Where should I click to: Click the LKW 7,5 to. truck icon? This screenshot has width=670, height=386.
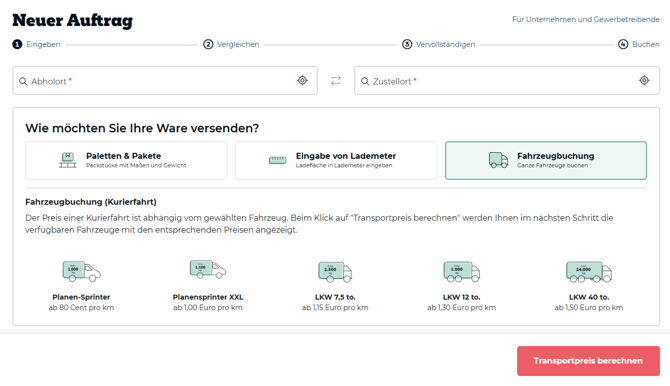335,272
